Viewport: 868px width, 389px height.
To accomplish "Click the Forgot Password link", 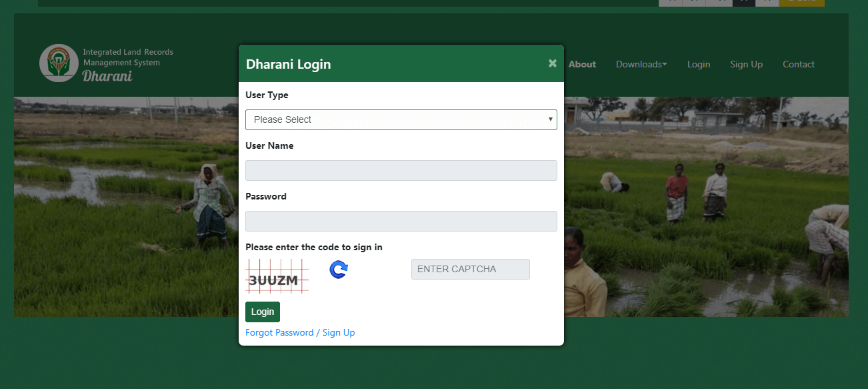I will pyautogui.click(x=279, y=332).
